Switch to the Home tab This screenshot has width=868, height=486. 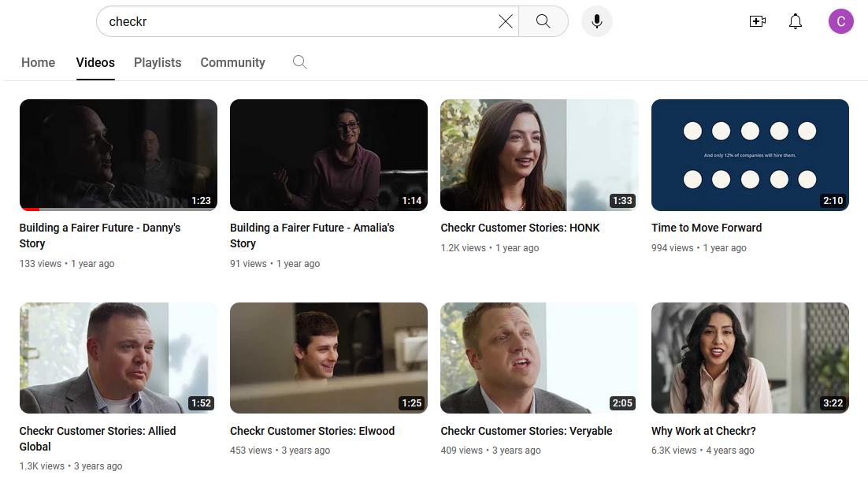pyautogui.click(x=38, y=62)
